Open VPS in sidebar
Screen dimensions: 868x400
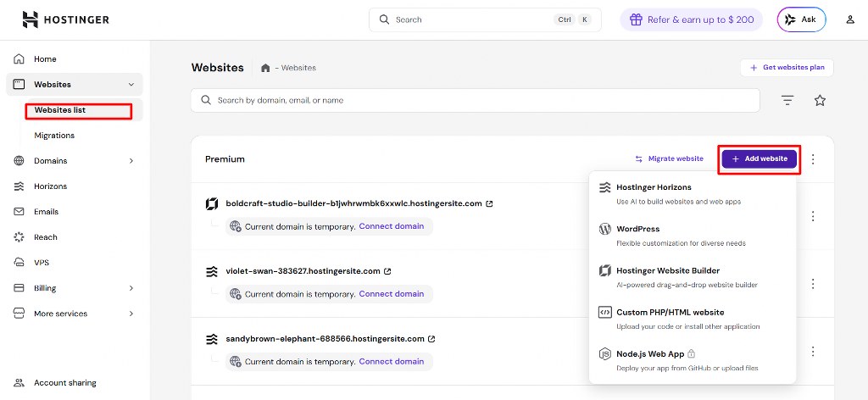pos(42,262)
